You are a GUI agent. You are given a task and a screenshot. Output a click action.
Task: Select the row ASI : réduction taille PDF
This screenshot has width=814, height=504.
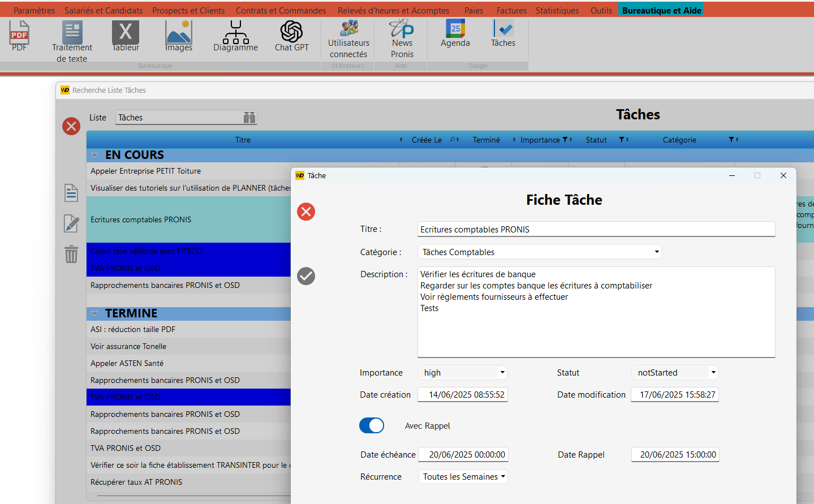click(188, 329)
